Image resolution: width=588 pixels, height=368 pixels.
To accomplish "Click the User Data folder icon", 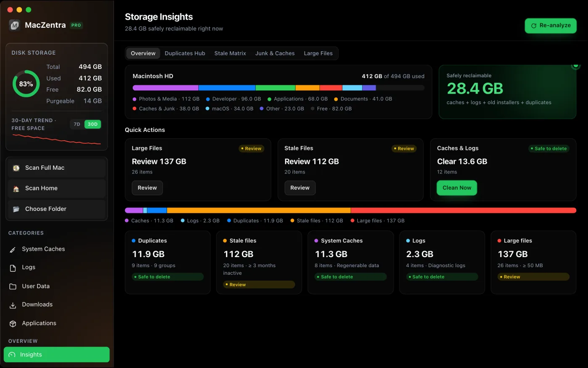I will tap(13, 287).
